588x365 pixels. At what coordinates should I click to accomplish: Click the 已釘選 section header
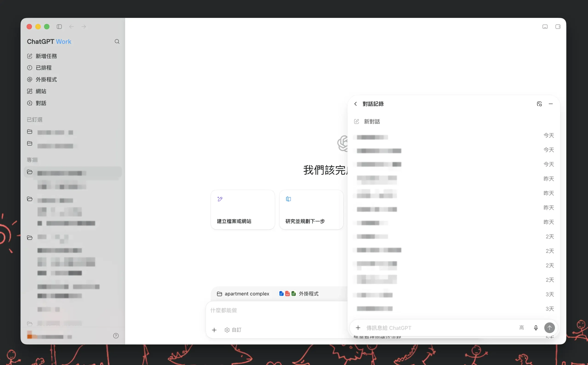34,119
